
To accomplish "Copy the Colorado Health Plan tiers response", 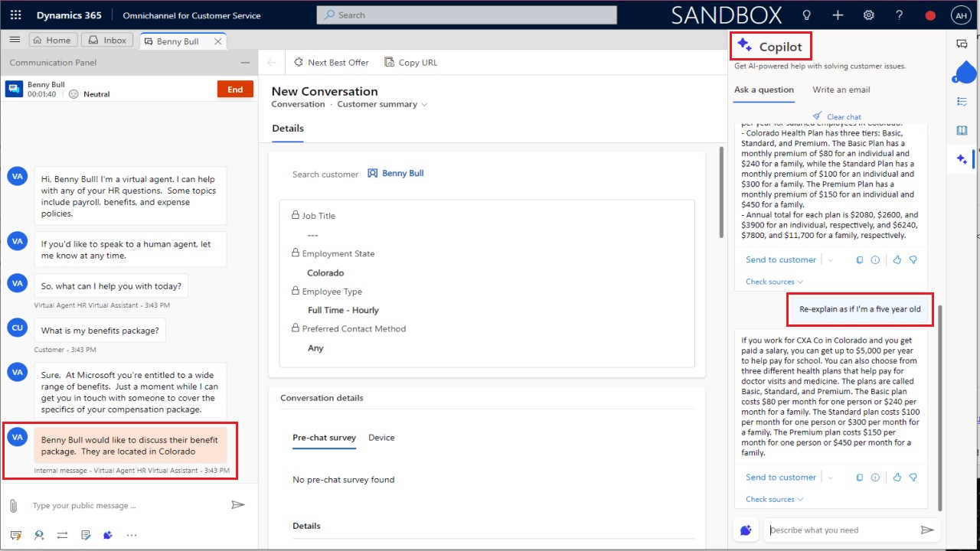I will [860, 260].
